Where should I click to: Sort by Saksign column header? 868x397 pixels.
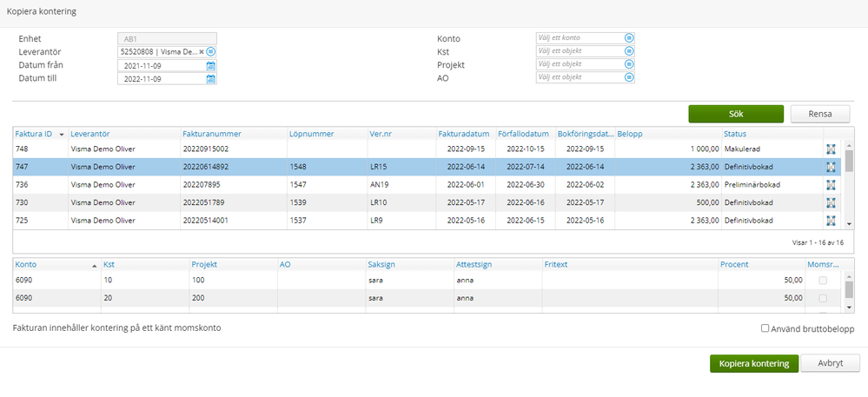click(x=381, y=265)
